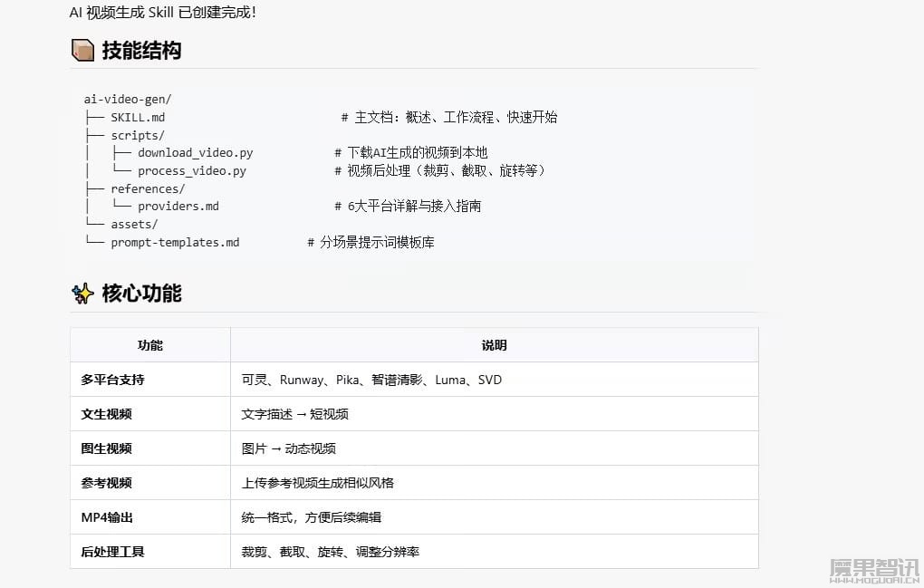
Task: Open the SKILL.md file entry
Action: coord(138,117)
